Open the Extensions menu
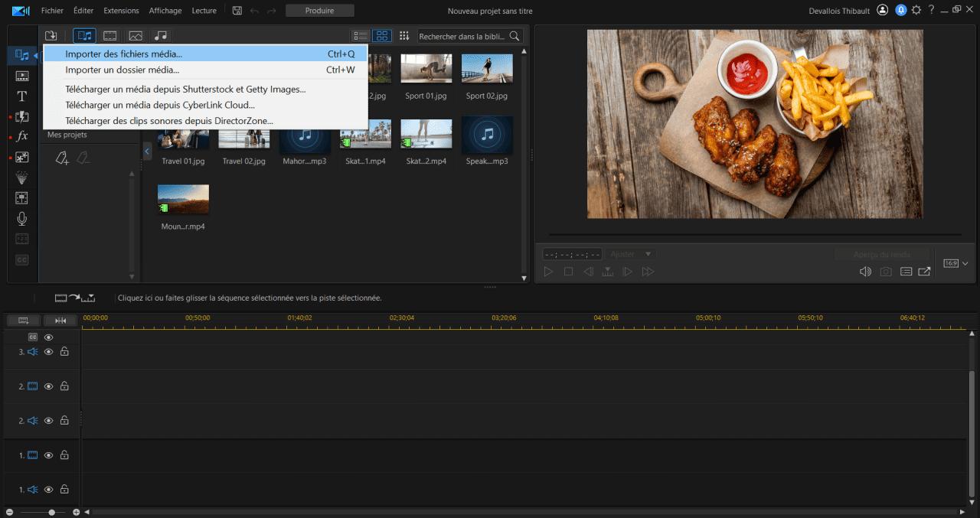The width and height of the screenshot is (980, 518). click(x=121, y=11)
